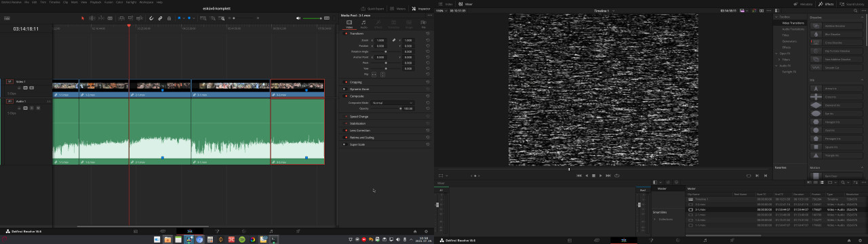This screenshot has width=868, height=244.
Task: Expand the Filters item under Open FX
Action: (x=786, y=59)
